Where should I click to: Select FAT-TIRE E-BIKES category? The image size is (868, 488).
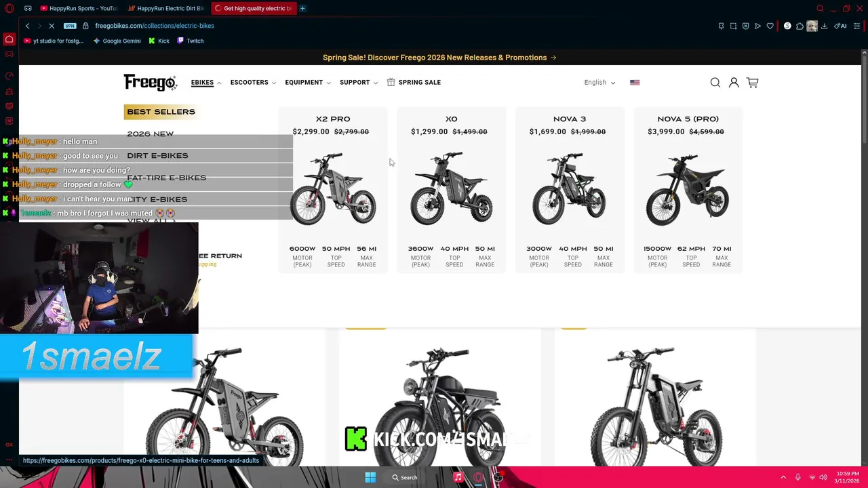coord(167,178)
